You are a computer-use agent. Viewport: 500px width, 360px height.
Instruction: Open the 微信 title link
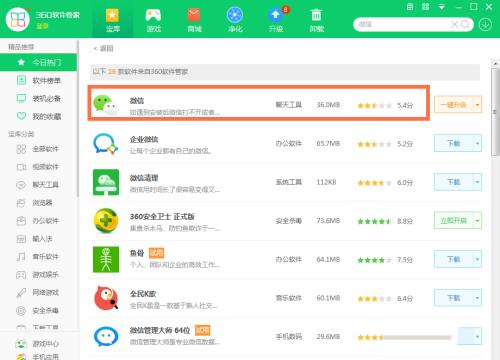(137, 101)
